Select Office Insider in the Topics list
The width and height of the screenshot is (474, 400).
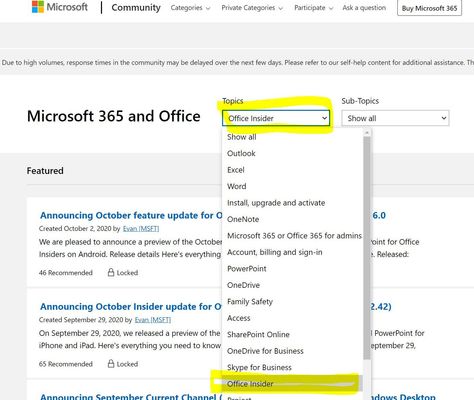(x=292, y=384)
